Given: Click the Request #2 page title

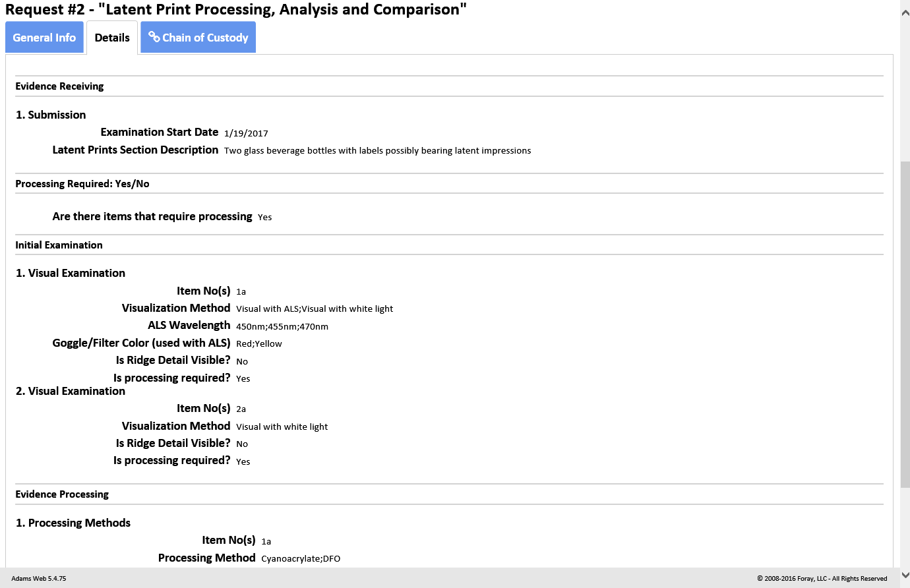Looking at the screenshot, I should [236, 10].
